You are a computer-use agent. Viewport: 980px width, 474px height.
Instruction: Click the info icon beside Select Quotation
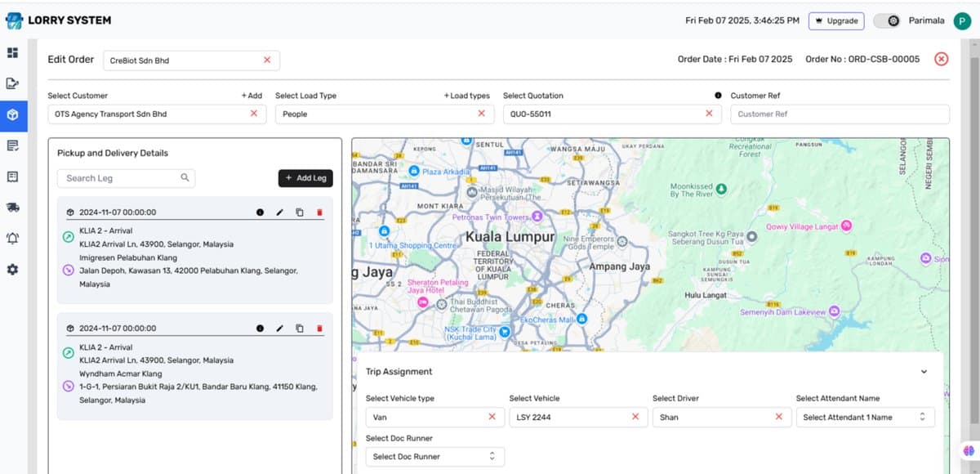coord(718,96)
